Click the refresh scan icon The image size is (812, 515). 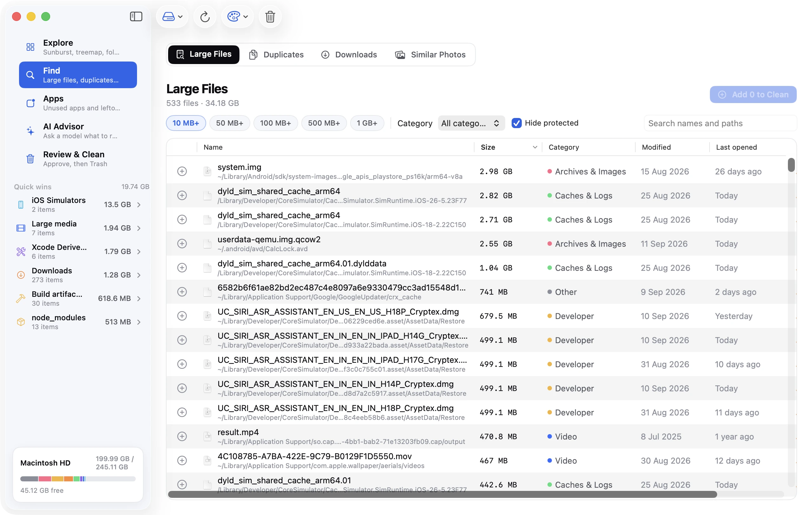point(205,16)
